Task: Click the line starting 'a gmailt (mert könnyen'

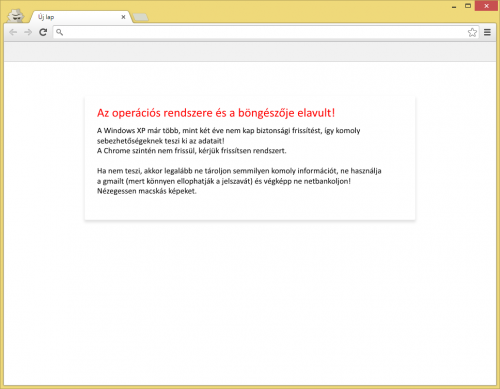Action: pos(224,181)
